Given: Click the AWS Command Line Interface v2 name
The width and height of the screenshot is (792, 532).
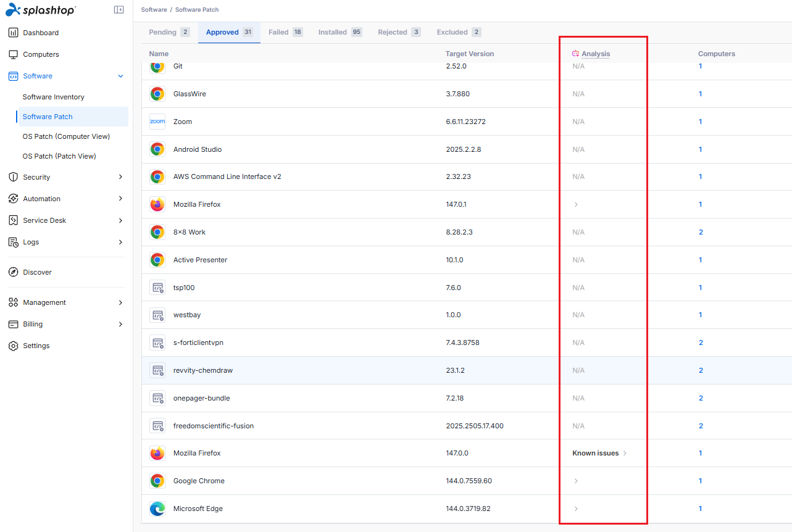Looking at the screenshot, I should [x=227, y=177].
